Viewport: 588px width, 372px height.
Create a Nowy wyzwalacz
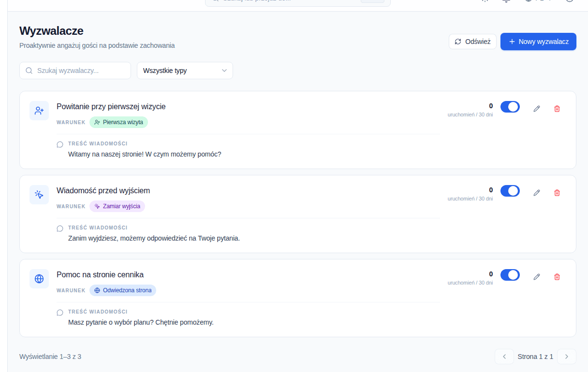(x=538, y=42)
